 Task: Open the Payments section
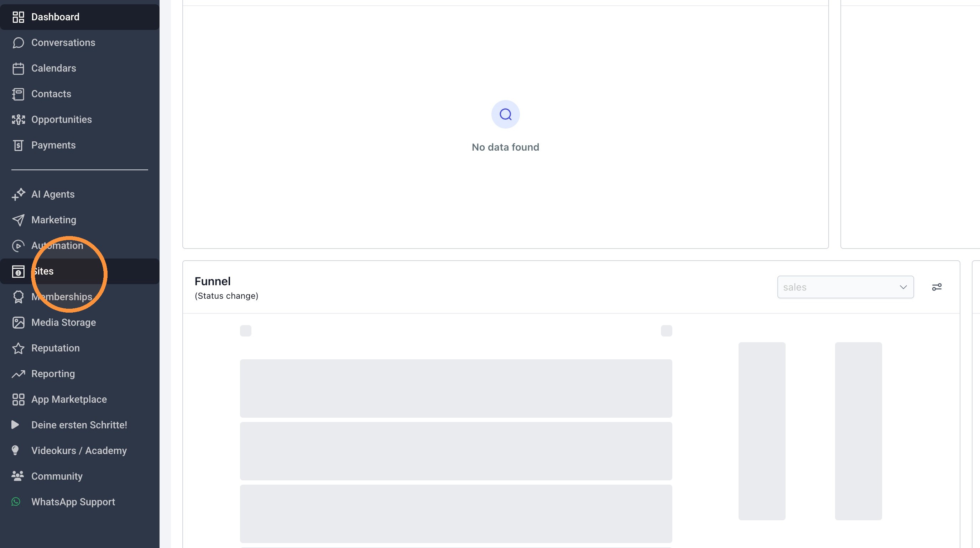79,145
